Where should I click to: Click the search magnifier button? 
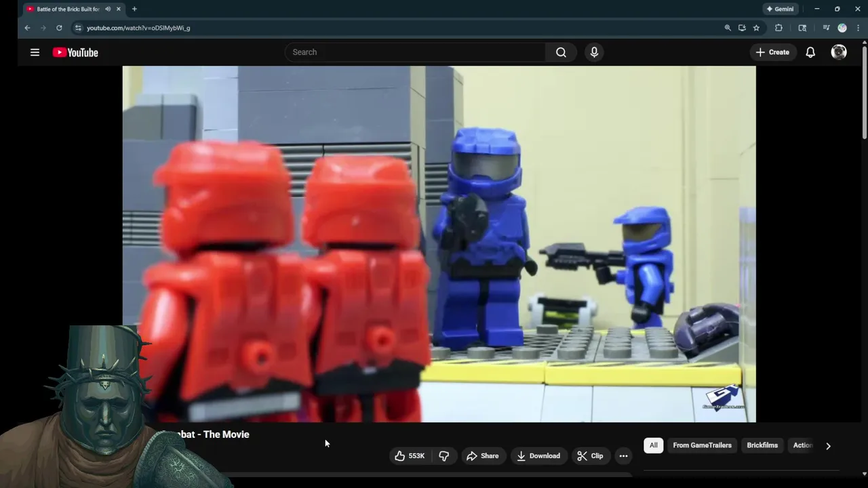coord(561,52)
